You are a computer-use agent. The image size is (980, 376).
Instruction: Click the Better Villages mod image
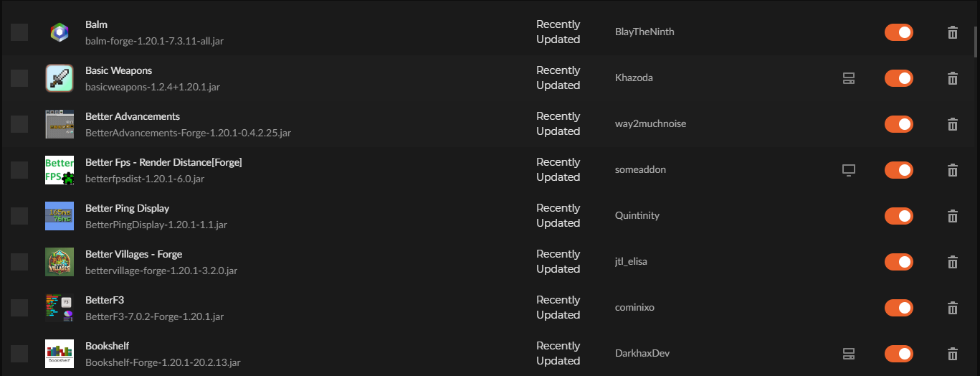(x=60, y=262)
